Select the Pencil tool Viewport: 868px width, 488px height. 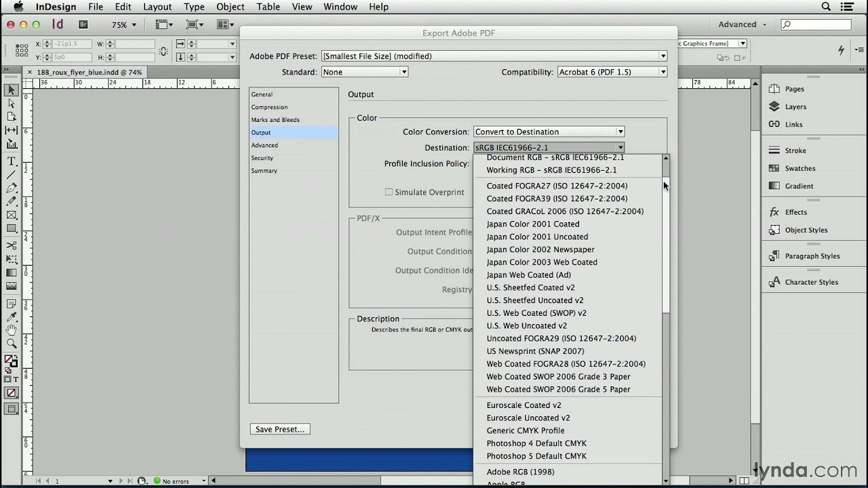point(12,201)
